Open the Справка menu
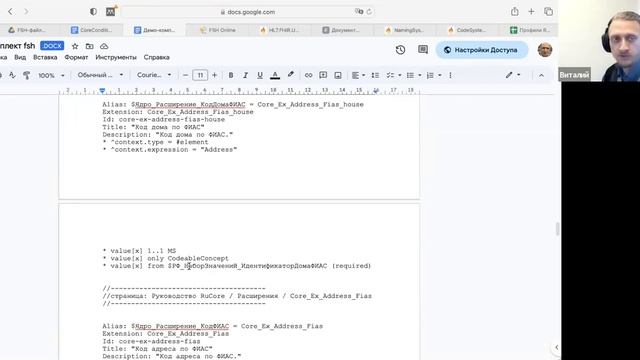Screen dimensions: 640x360 (156, 57)
